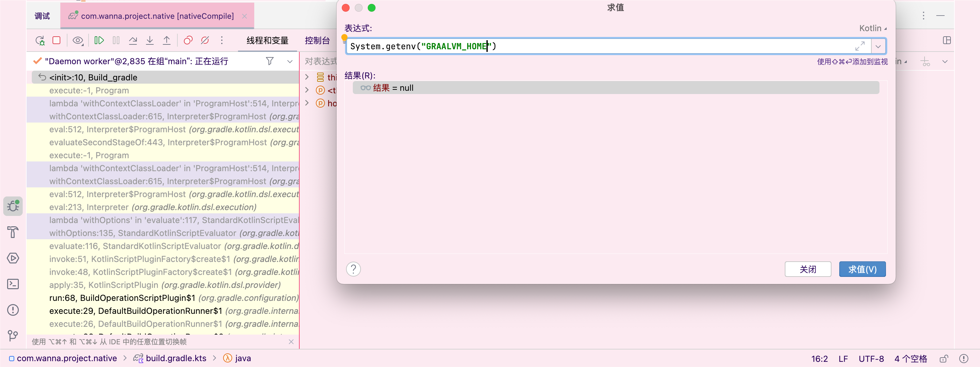Step over the current line
Viewport: 980px width, 367px height.
(x=133, y=40)
